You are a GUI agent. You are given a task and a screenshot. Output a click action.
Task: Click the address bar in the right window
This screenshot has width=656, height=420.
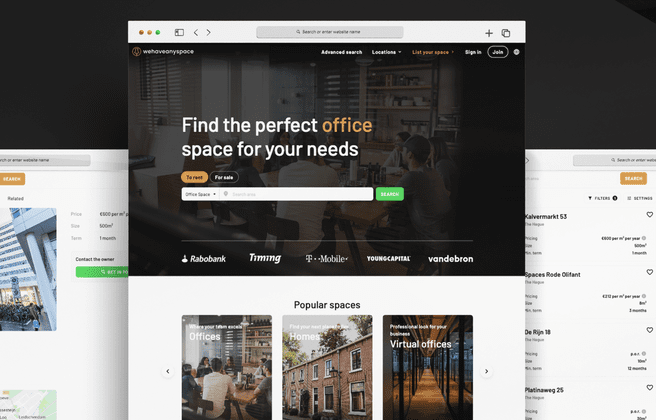tap(614, 160)
